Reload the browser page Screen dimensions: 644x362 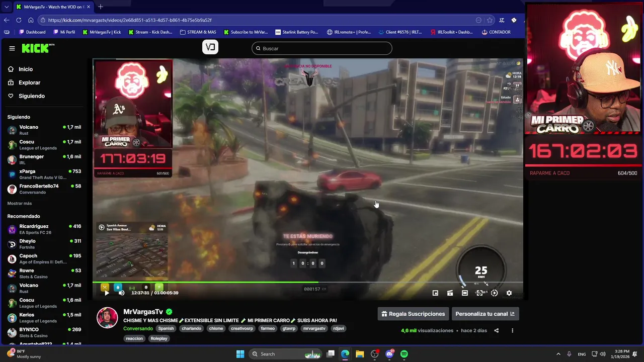[x=19, y=20]
